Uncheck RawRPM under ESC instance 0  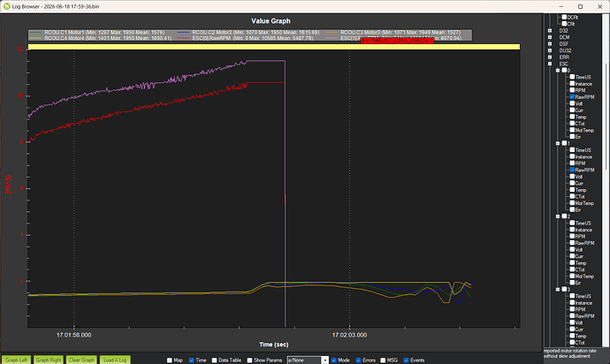pos(572,97)
